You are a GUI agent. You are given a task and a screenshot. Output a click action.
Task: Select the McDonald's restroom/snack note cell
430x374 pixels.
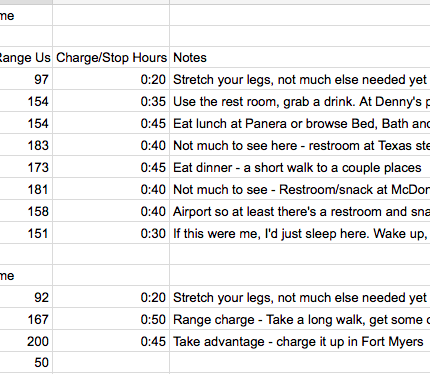coord(300,189)
